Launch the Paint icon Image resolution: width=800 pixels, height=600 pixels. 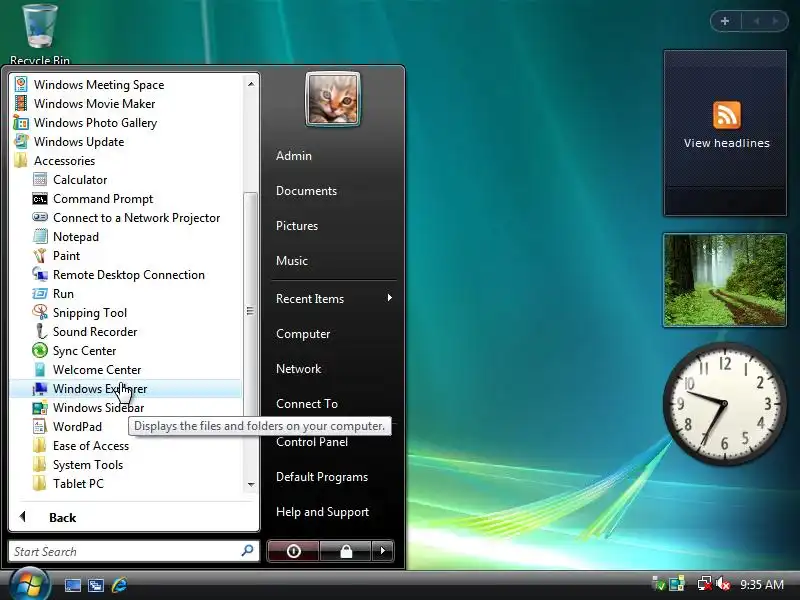[40, 255]
